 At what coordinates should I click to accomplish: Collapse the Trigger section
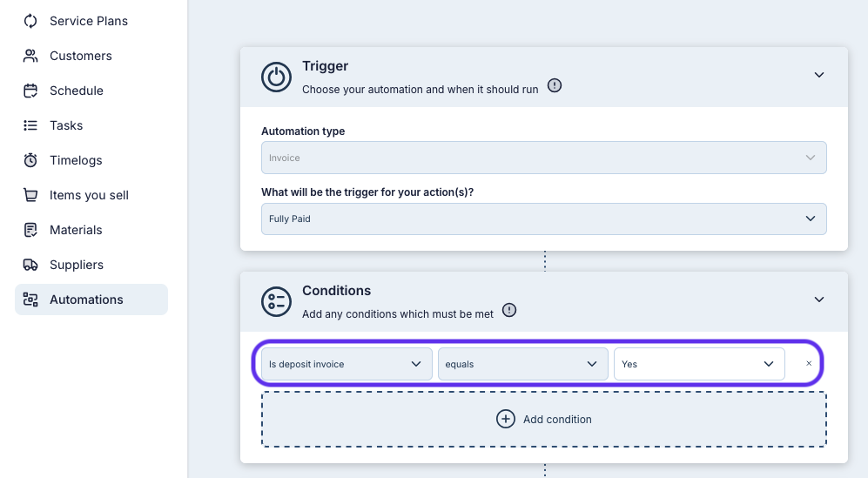tap(818, 75)
